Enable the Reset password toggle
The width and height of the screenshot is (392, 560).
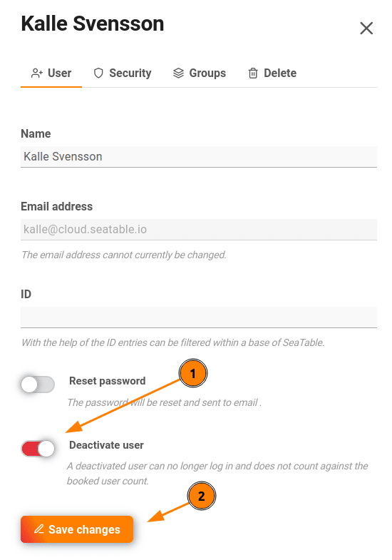click(x=38, y=385)
